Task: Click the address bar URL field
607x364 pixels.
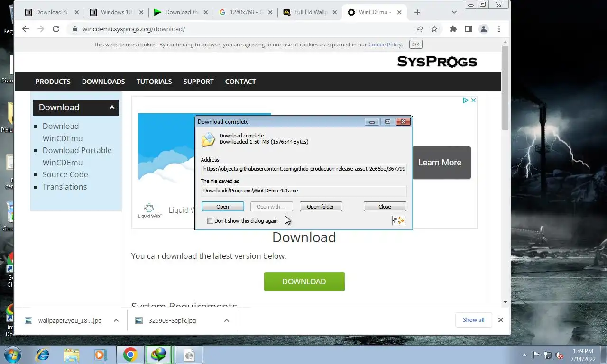Action: 242,29
